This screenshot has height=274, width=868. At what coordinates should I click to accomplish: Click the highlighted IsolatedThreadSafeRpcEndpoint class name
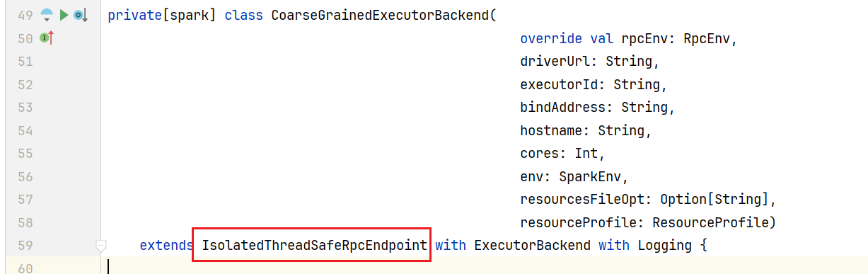(315, 246)
